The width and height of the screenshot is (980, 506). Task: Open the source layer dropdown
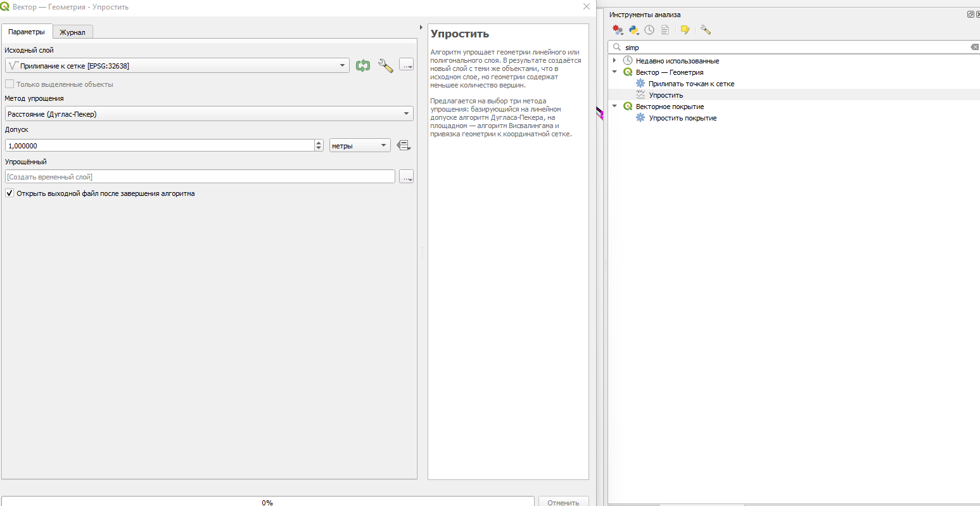(x=177, y=65)
